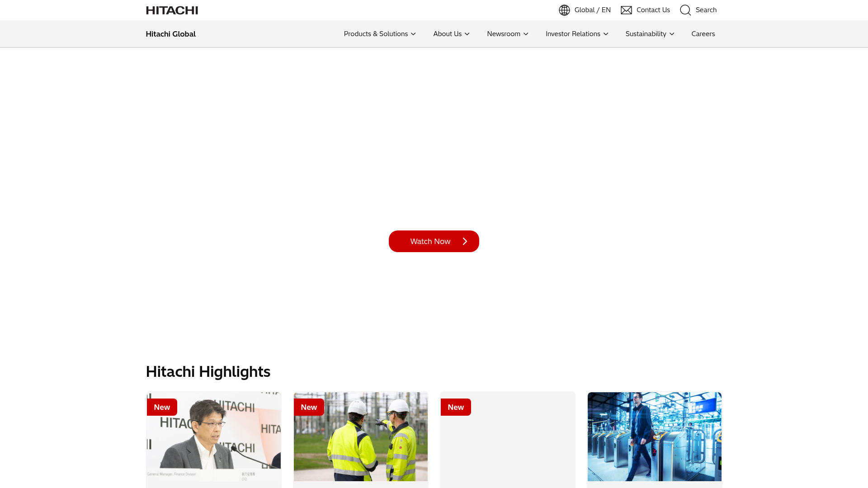This screenshot has height=488, width=868.
Task: Switch language via Global / EN selector
Action: (x=592, y=10)
